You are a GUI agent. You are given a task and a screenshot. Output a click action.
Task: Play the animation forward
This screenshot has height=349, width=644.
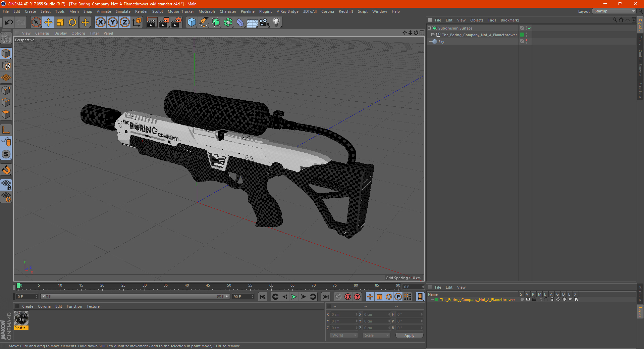click(294, 297)
